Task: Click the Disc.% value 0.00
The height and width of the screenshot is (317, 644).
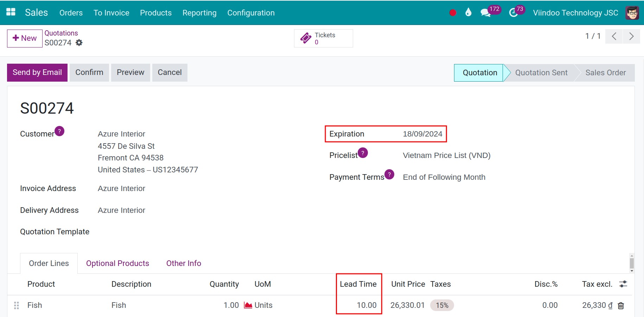Action: click(x=550, y=305)
